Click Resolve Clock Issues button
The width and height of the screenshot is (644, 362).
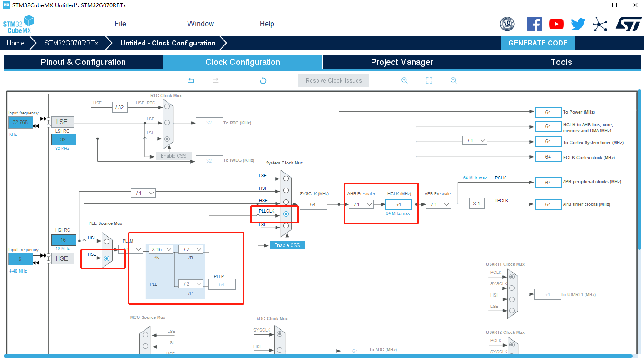[x=334, y=80]
